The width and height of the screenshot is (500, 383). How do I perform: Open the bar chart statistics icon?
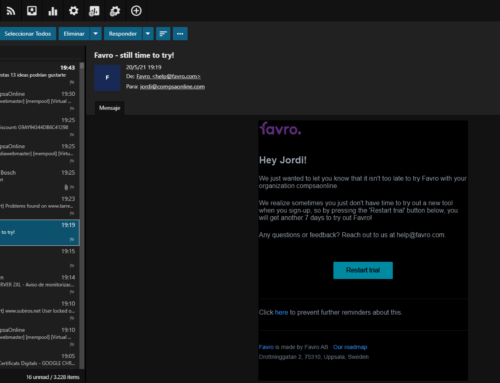click(x=53, y=11)
